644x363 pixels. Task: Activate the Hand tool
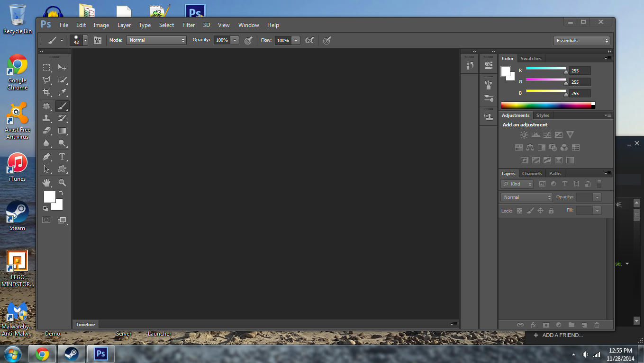[x=46, y=183]
